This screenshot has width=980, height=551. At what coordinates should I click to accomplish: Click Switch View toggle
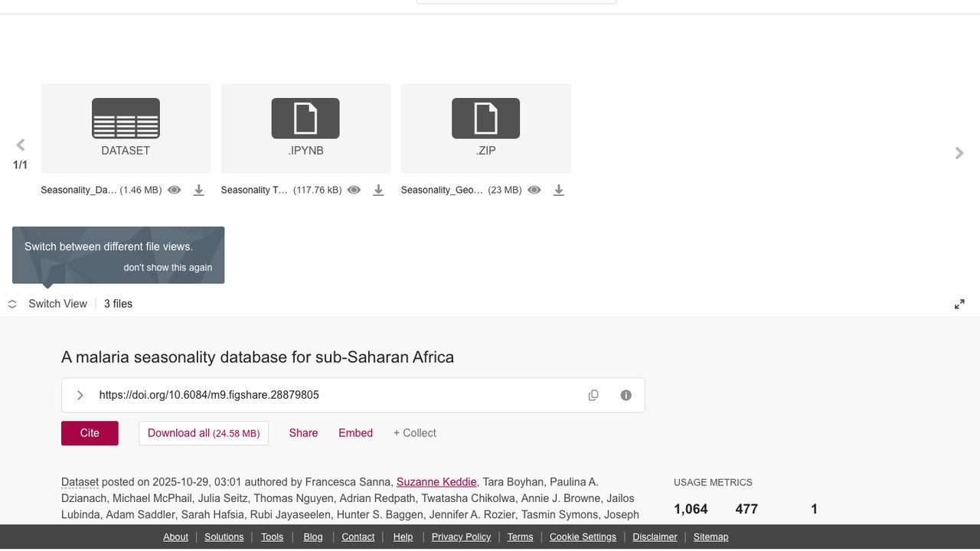point(47,304)
